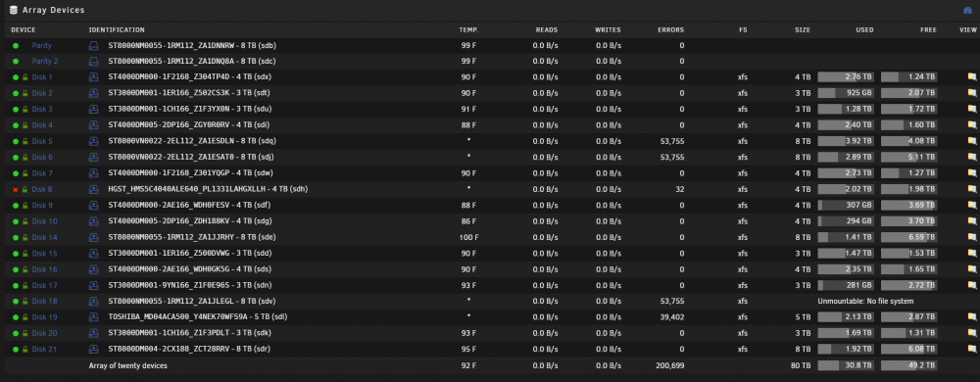Open Disk 18 device settings link

click(x=44, y=301)
